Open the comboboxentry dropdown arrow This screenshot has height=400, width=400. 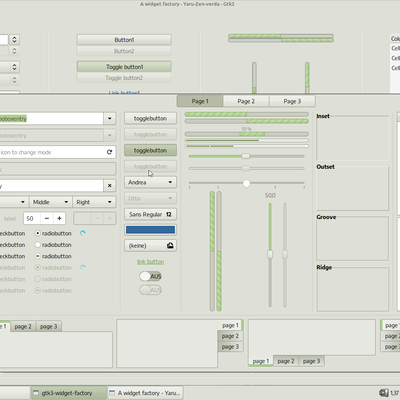pyautogui.click(x=110, y=118)
